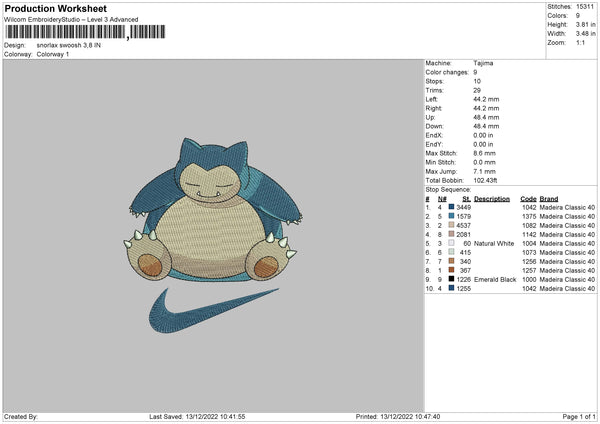Click the 'Brand' column header
The height and width of the screenshot is (424, 600).
pyautogui.click(x=549, y=199)
